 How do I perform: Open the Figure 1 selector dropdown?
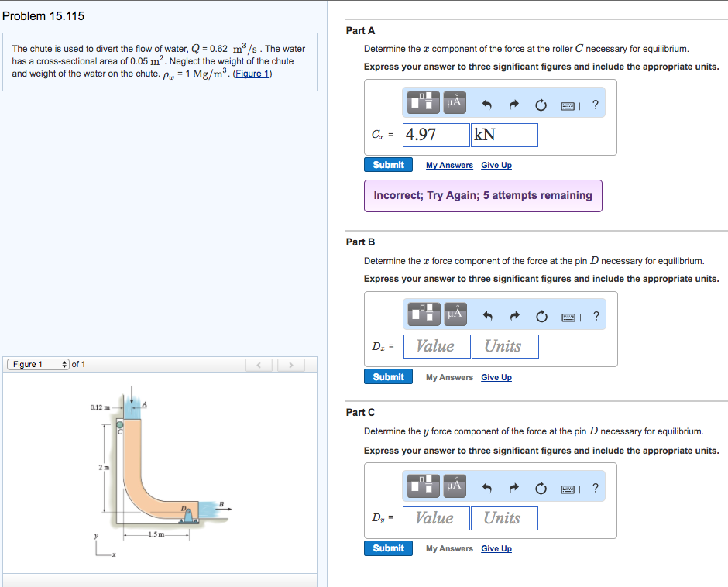click(37, 364)
